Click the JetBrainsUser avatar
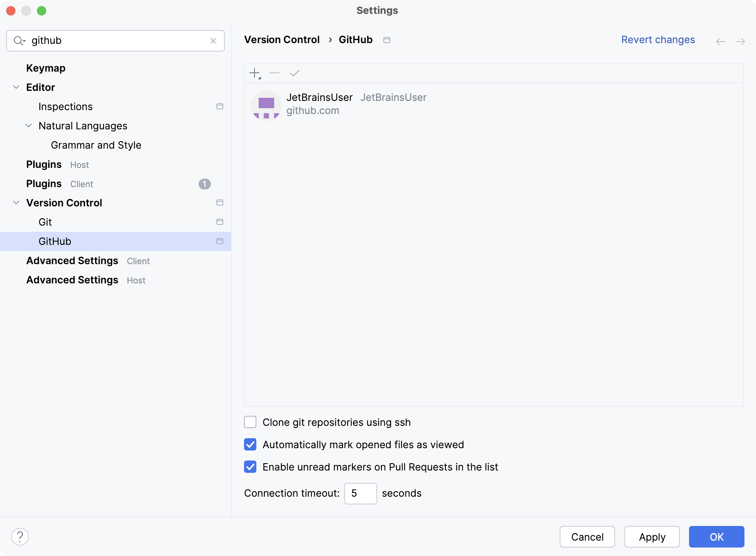Screen dimensions: 756x556 click(266, 105)
